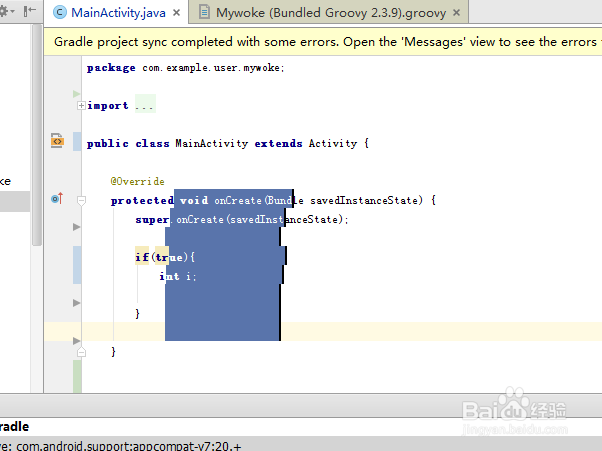This screenshot has height=451, width=602.
Task: Click the C class icon on MainActivity tab
Action: click(60, 12)
